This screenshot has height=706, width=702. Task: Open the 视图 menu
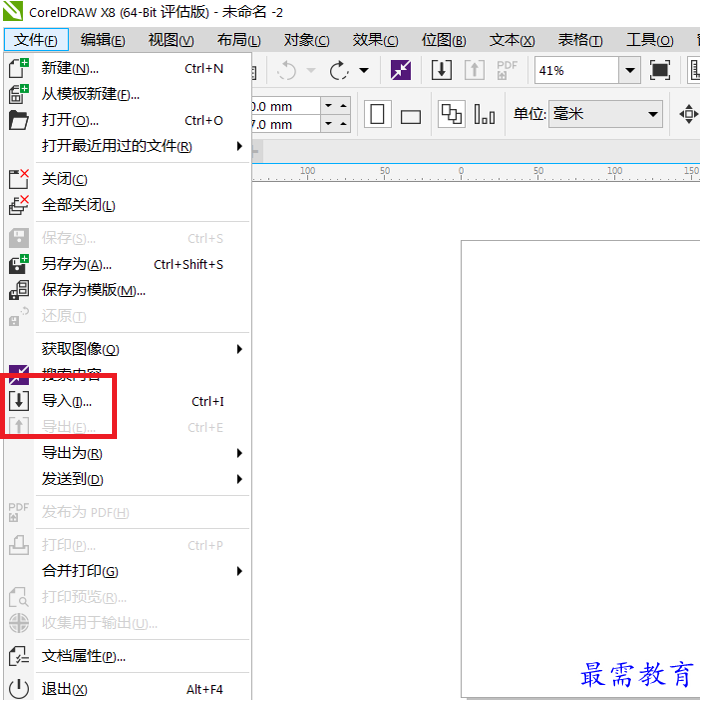[x=171, y=40]
